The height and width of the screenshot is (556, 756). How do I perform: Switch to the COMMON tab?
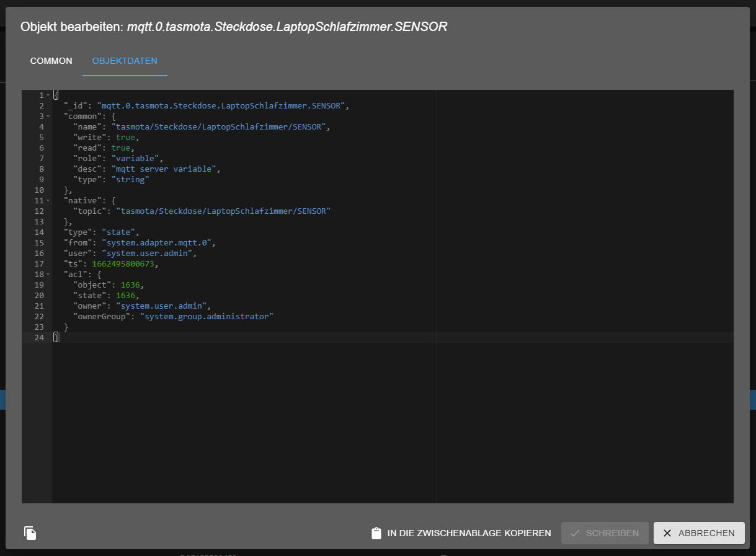click(51, 61)
